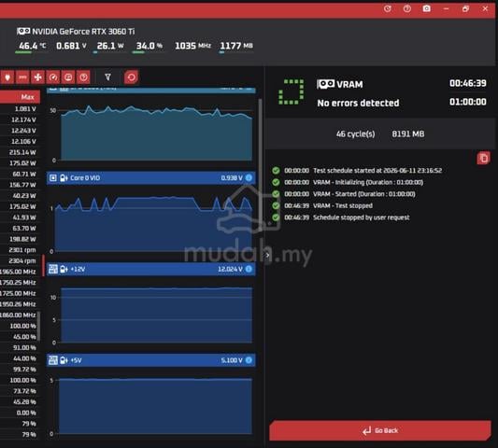Click the green dotted VRAM test status icon
The image size is (498, 448).
(291, 92)
